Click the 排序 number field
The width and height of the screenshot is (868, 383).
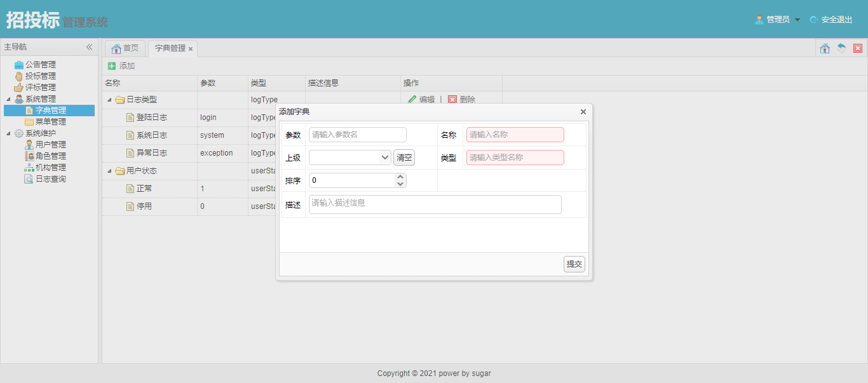[352, 180]
